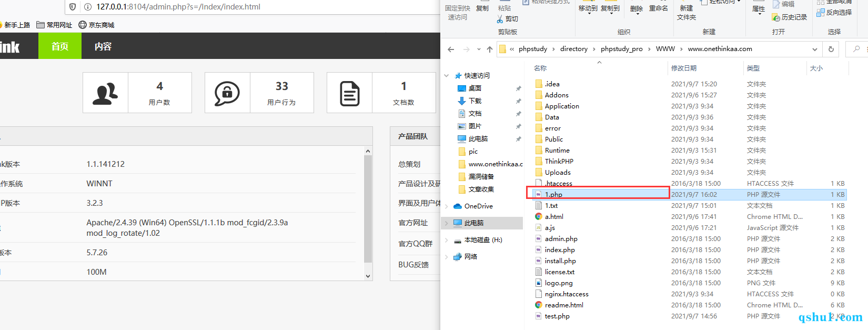Image resolution: width=868 pixels, height=330 pixels.
Task: Expand the 复制到 dropdown
Action: tap(611, 15)
